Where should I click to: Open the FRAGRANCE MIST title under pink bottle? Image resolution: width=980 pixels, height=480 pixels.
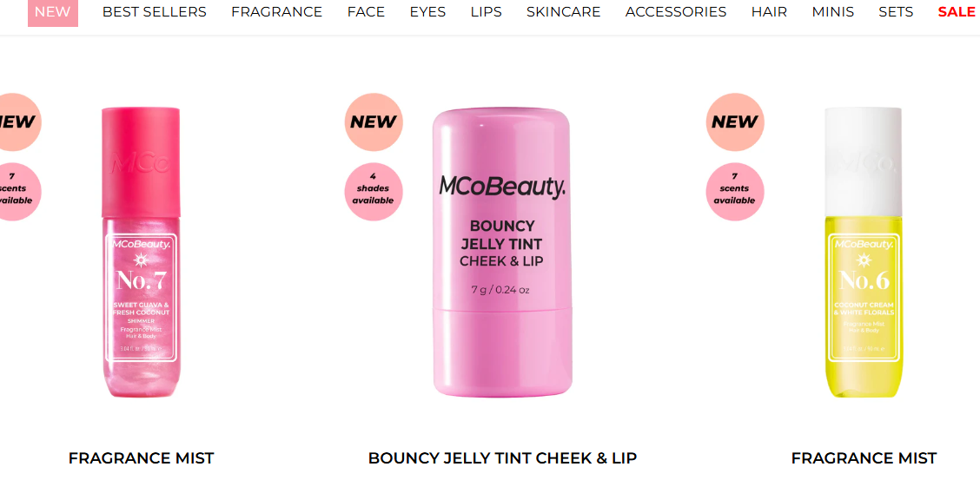pyautogui.click(x=142, y=458)
